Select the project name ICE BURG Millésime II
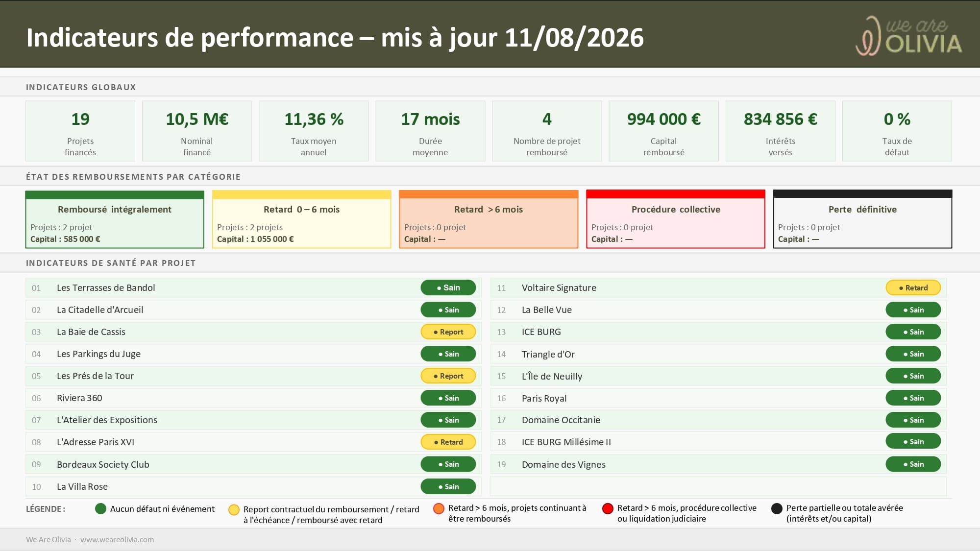Image resolution: width=980 pixels, height=551 pixels. click(x=566, y=442)
